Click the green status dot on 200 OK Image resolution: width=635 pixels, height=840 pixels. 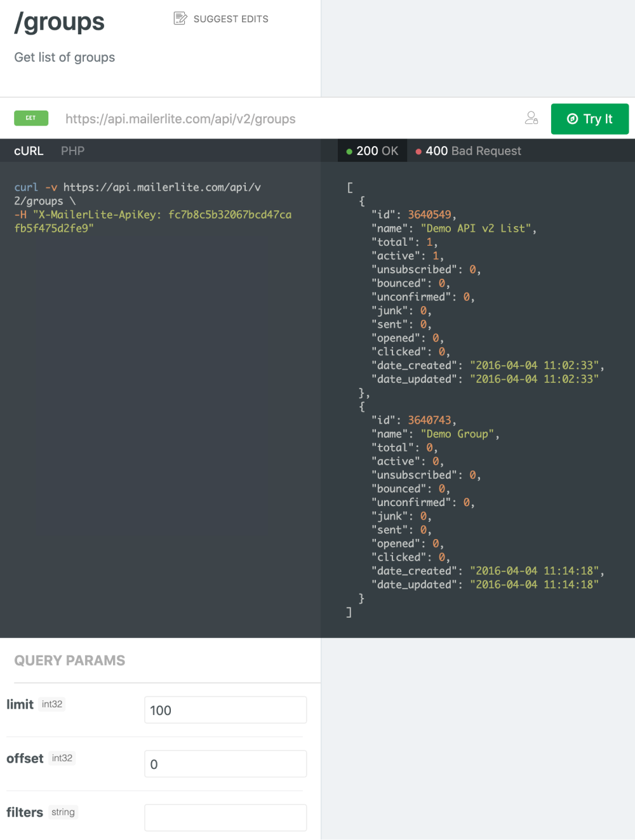[349, 150]
